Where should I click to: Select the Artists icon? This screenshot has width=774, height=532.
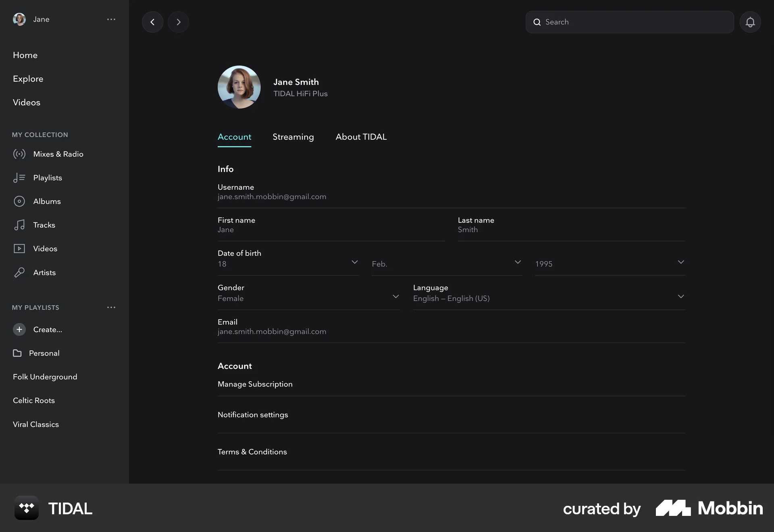coord(20,272)
